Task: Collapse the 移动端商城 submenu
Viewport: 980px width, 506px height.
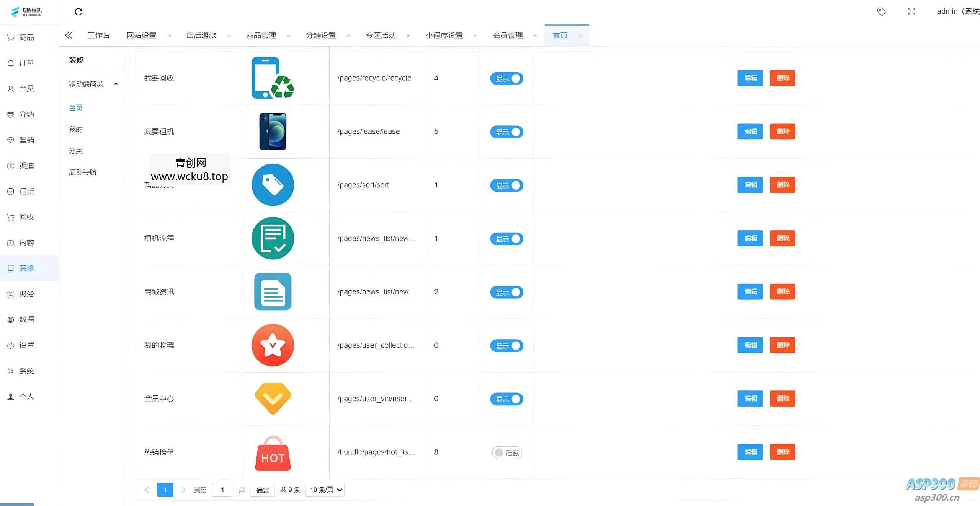Action: (x=116, y=83)
